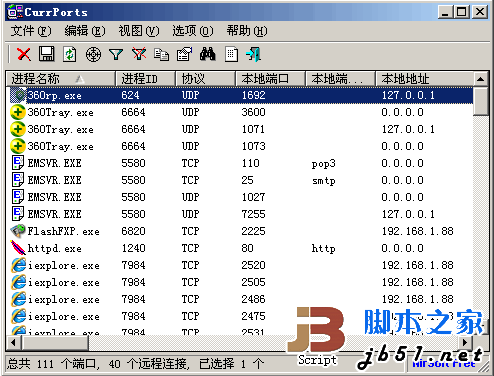This screenshot has height=376, width=494.
Task: Click iexplore.exe icon in port 2475 row
Action: point(18,316)
